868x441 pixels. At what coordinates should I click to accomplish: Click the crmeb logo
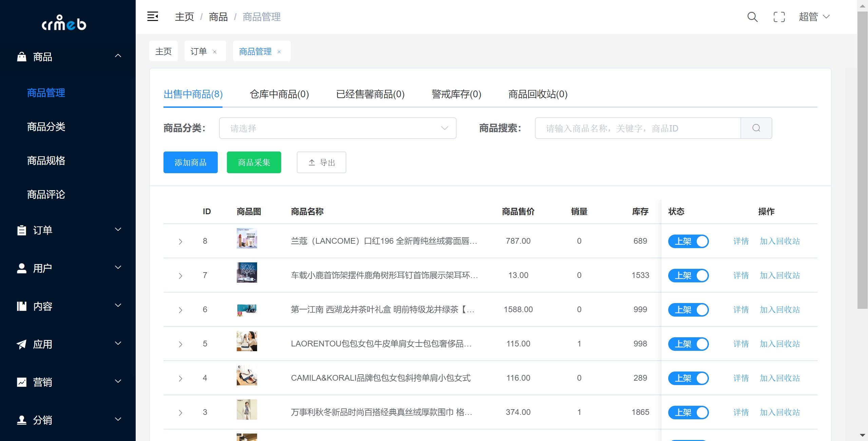tap(64, 23)
